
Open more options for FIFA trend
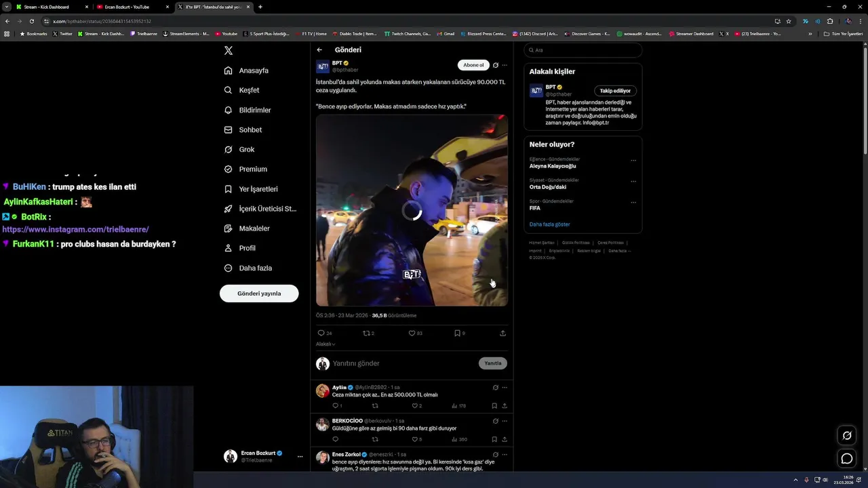pos(633,202)
